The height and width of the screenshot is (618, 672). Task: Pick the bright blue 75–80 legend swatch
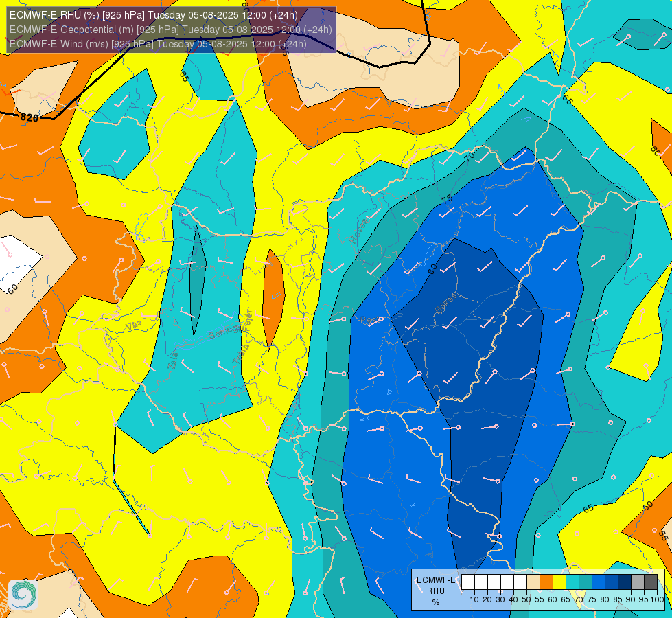599,582
